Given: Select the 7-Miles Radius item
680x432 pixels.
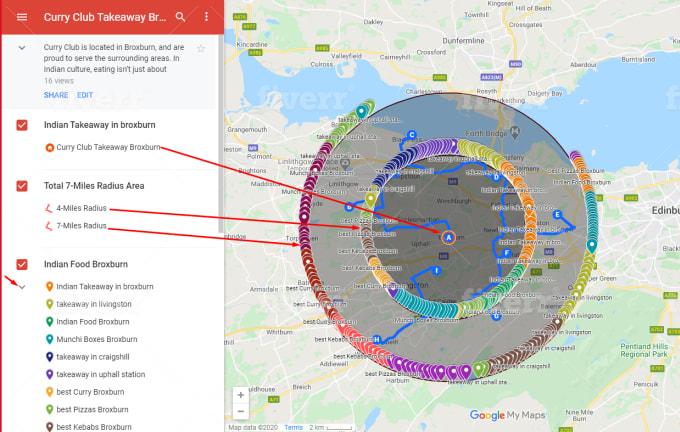Looking at the screenshot, I should click(81, 226).
